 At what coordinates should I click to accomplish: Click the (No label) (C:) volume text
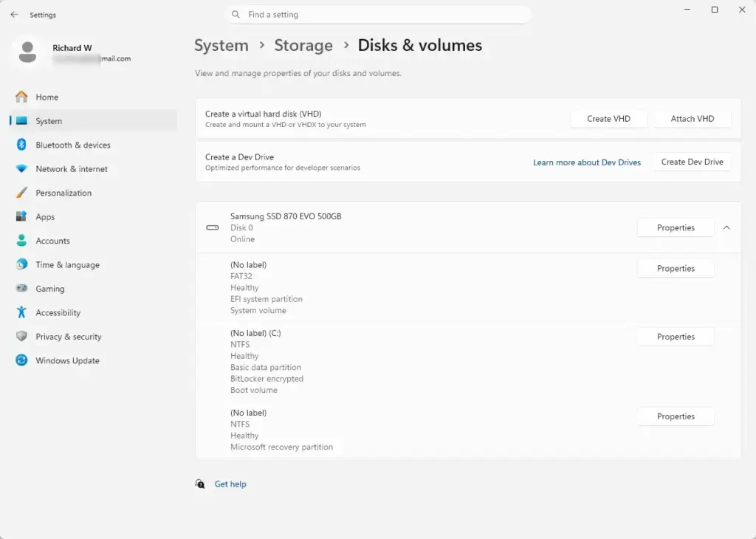pos(255,333)
